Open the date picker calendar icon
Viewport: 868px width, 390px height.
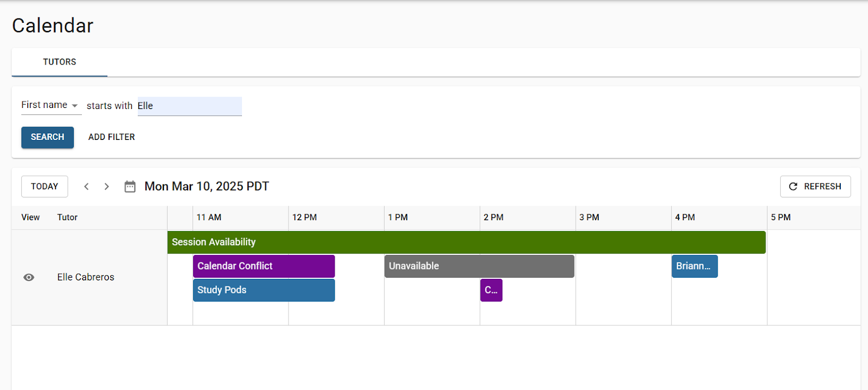tap(130, 187)
